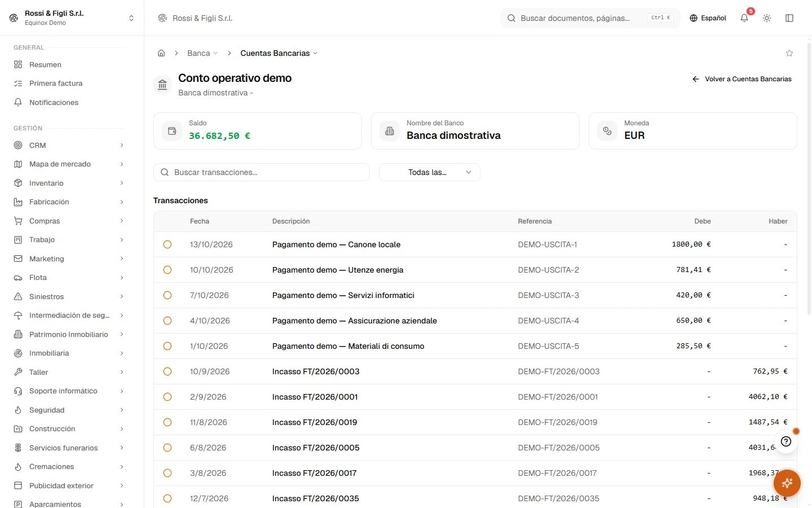Select the circle for Incasso FT/2026/0003
Image resolution: width=812 pixels, height=508 pixels.
pyautogui.click(x=167, y=371)
